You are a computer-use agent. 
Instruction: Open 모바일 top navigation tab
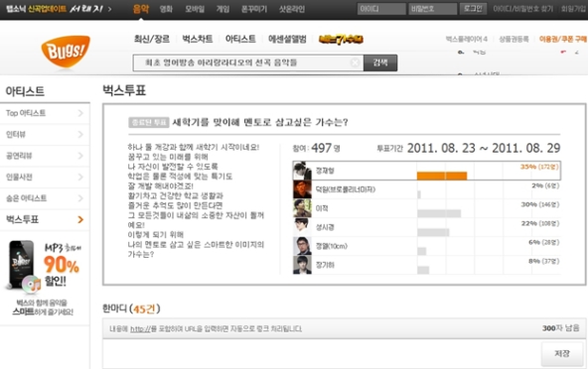click(x=195, y=9)
